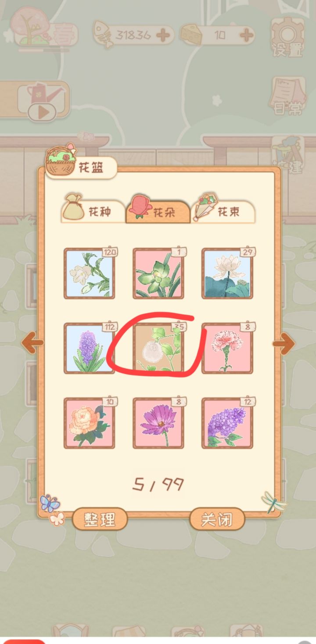Tap the watering can video icon
The height and width of the screenshot is (644, 316).
coord(43,101)
